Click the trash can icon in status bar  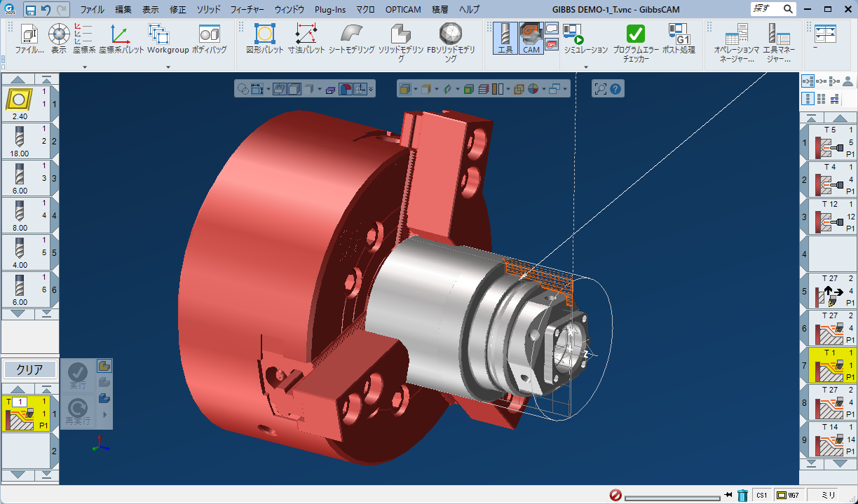[x=742, y=496]
